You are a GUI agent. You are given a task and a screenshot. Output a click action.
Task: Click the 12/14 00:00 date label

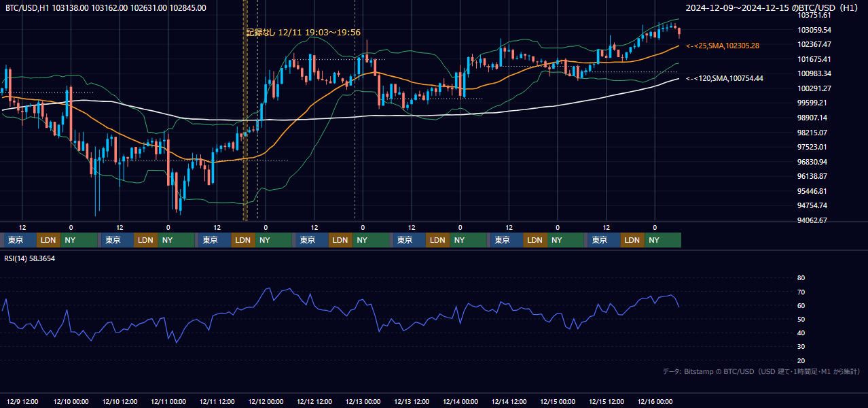coord(460,401)
